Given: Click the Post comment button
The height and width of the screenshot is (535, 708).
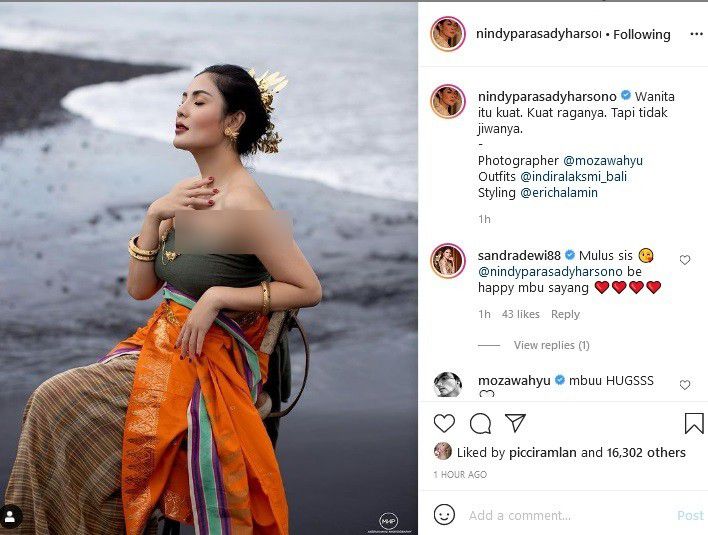Looking at the screenshot, I should (690, 515).
